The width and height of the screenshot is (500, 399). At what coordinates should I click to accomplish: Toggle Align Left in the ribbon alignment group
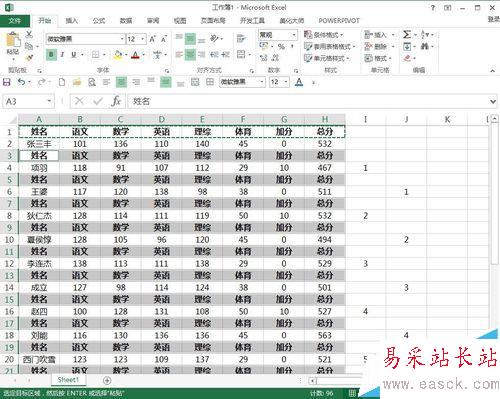coord(179,54)
